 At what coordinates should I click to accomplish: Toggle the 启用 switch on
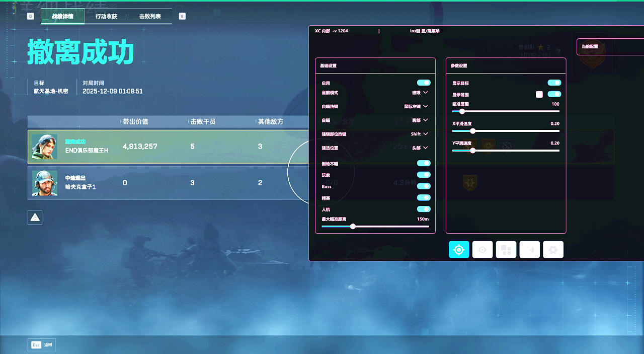pos(423,83)
